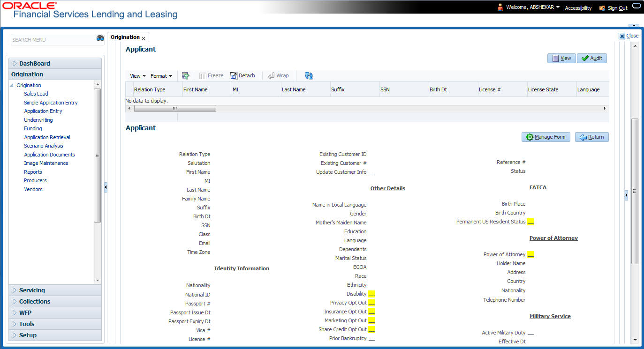Toggle the Marketing Opt Out checkbox

(x=371, y=321)
